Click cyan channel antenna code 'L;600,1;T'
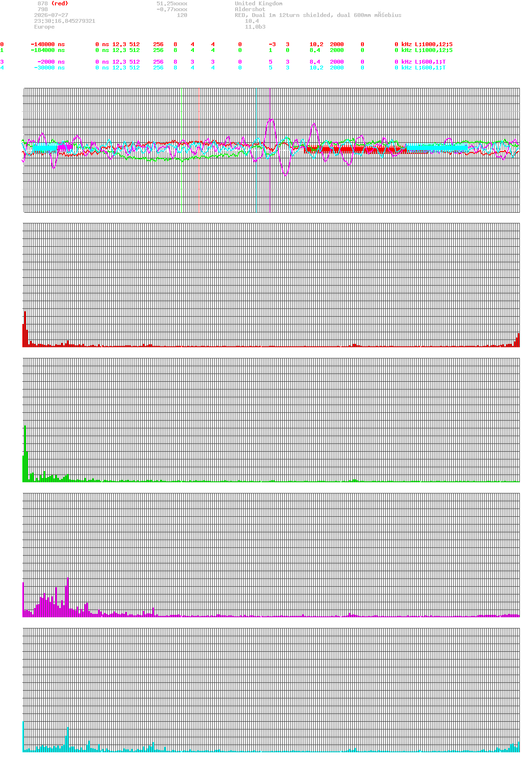Image resolution: width=532 pixels, height=763 pixels. (430, 68)
